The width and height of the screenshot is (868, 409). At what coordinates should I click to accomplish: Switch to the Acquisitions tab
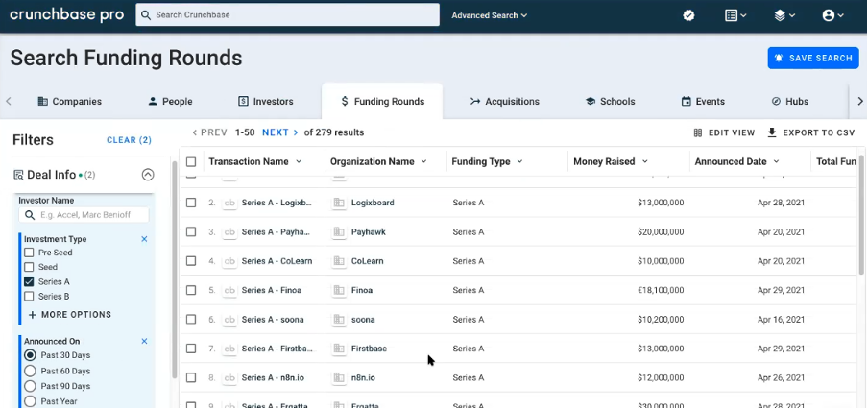click(504, 101)
